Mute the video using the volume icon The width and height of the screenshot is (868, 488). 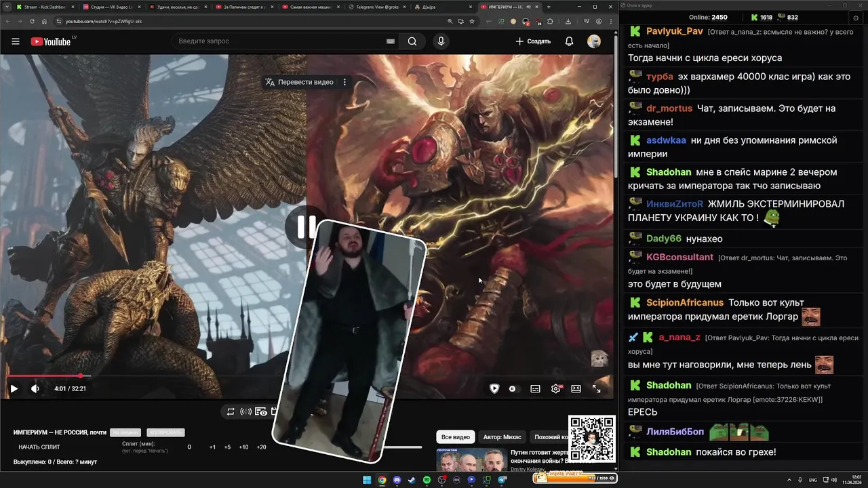[x=35, y=388]
